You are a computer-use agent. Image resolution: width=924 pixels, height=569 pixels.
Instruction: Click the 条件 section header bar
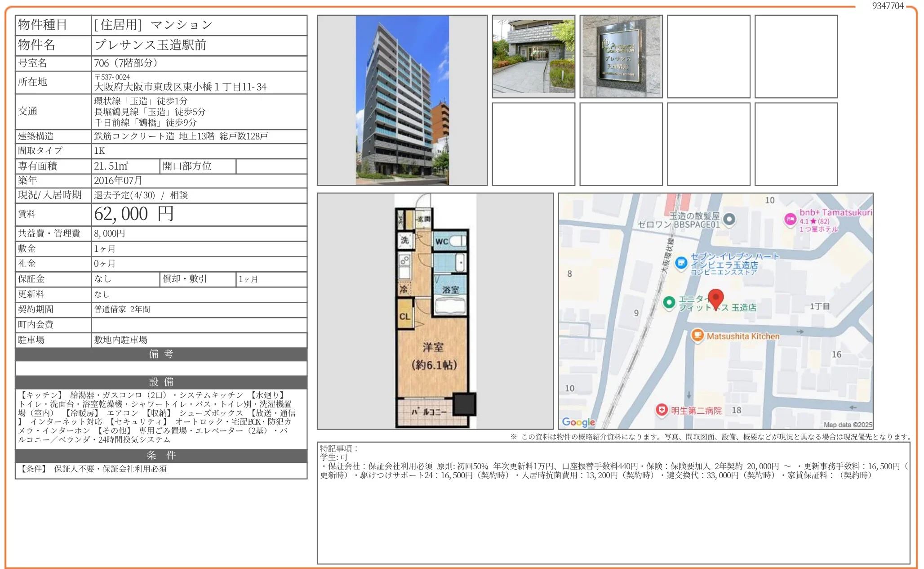click(161, 455)
